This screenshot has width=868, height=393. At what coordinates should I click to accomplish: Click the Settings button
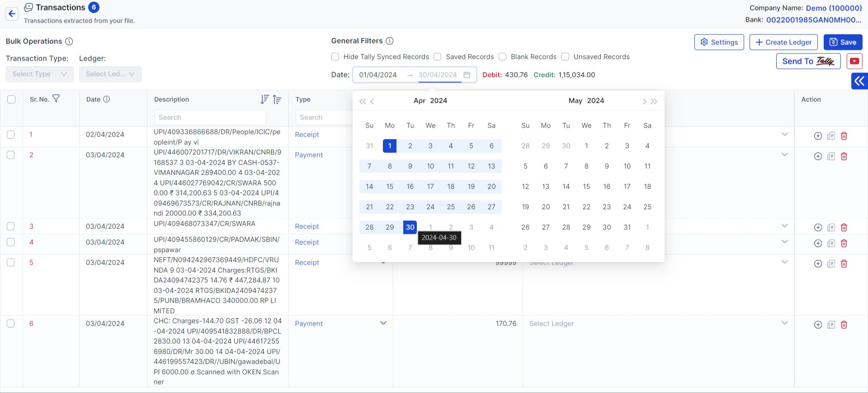719,42
